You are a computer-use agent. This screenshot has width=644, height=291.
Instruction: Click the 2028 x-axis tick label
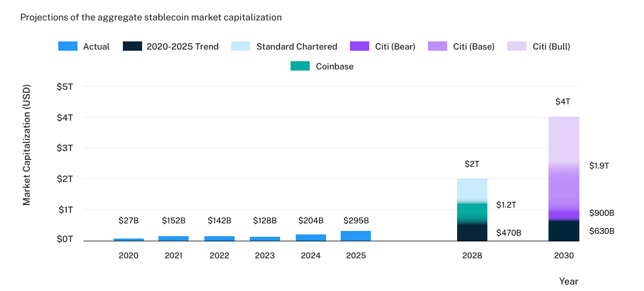pos(472,256)
